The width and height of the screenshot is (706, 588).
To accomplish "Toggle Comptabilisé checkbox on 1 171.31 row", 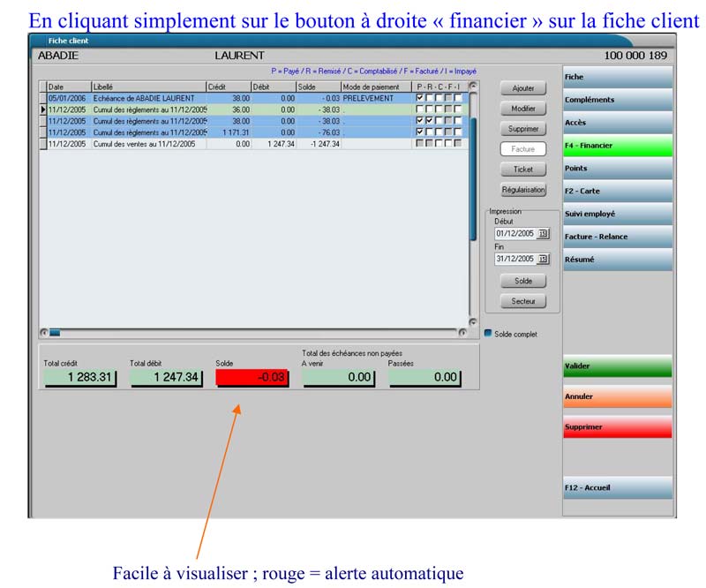I will (x=439, y=132).
